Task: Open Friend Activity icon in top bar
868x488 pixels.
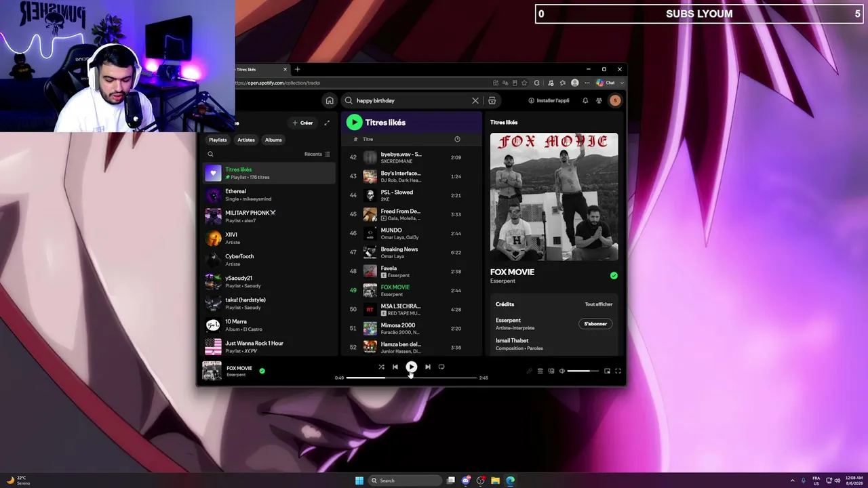Action: [x=599, y=100]
